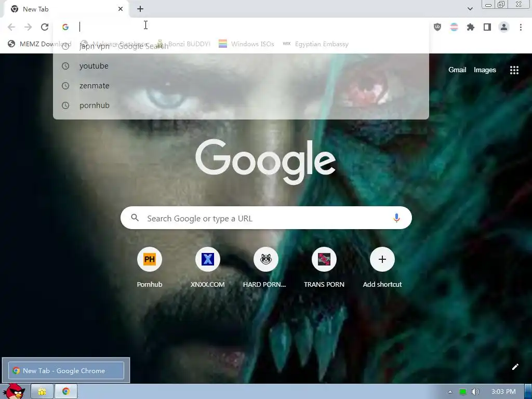Open the Images link

(485, 70)
